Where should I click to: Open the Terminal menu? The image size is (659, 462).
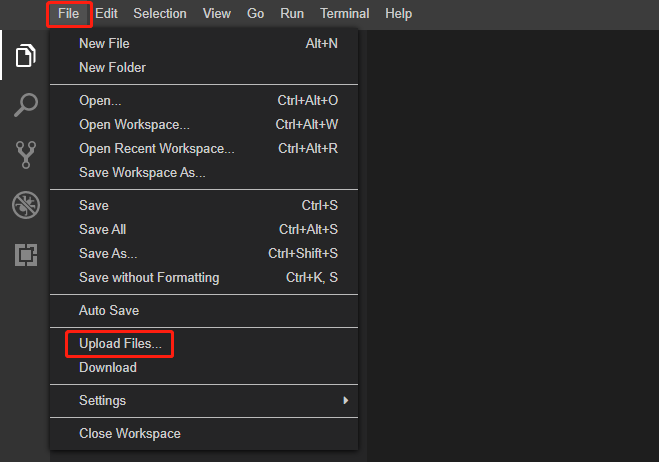[x=345, y=14]
